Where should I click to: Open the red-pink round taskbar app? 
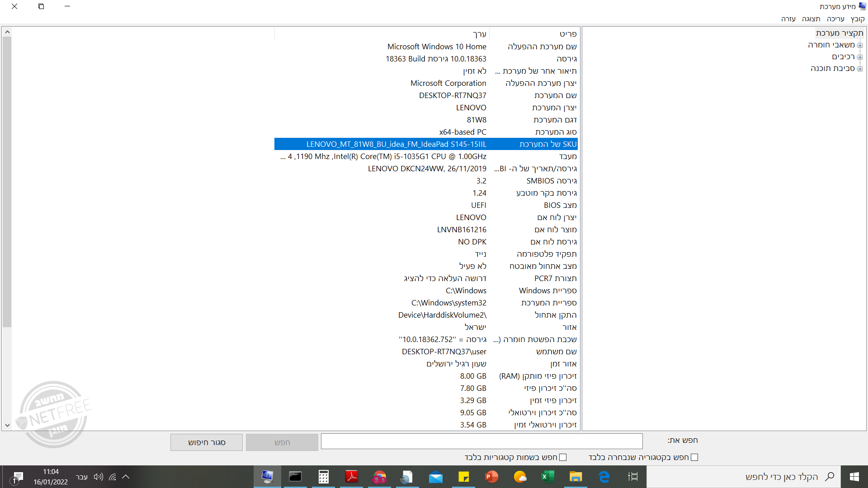coord(379,477)
